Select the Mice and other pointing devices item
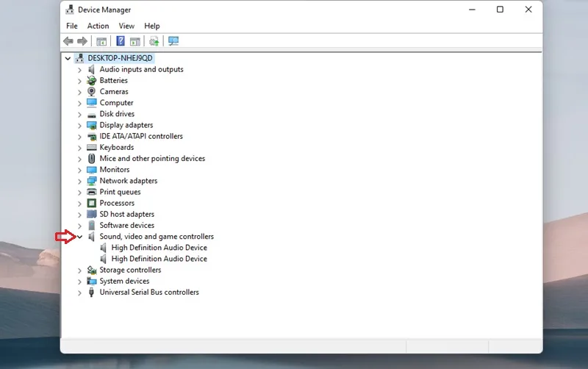The width and height of the screenshot is (588, 369). [152, 158]
